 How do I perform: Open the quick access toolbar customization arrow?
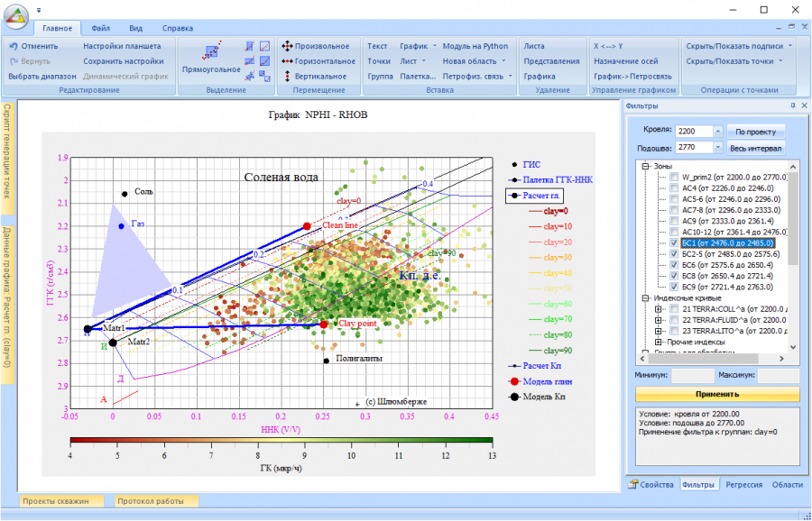(39, 10)
